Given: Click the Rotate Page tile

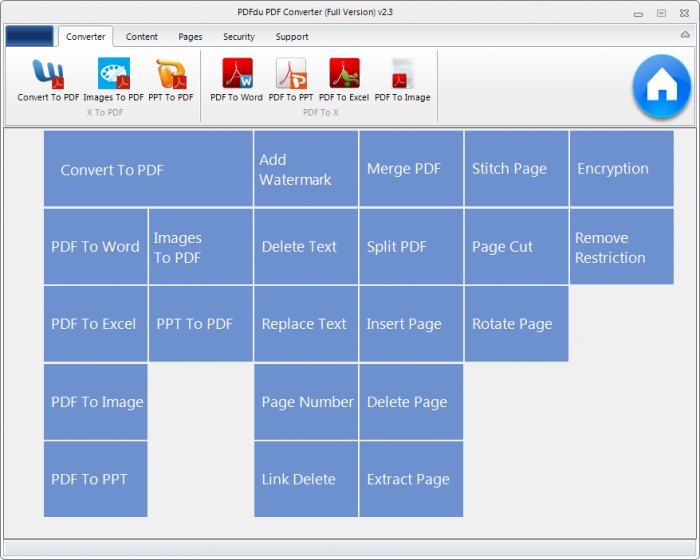Looking at the screenshot, I should [x=516, y=324].
